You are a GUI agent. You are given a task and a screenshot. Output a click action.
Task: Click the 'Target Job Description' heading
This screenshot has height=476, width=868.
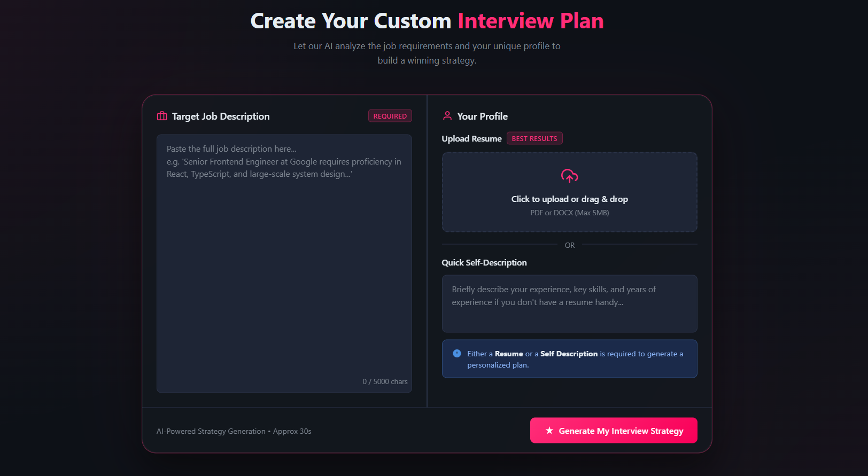[x=221, y=116]
